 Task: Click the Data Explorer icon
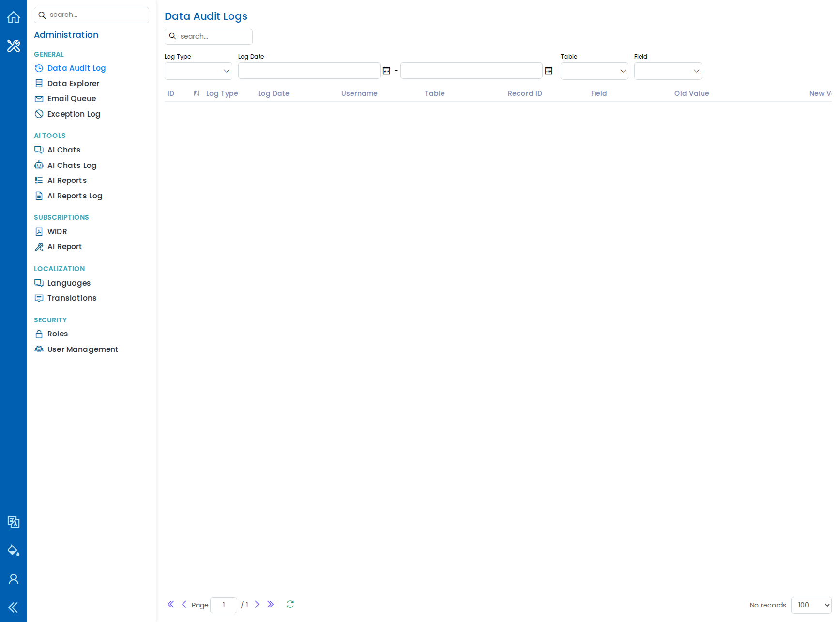click(39, 83)
